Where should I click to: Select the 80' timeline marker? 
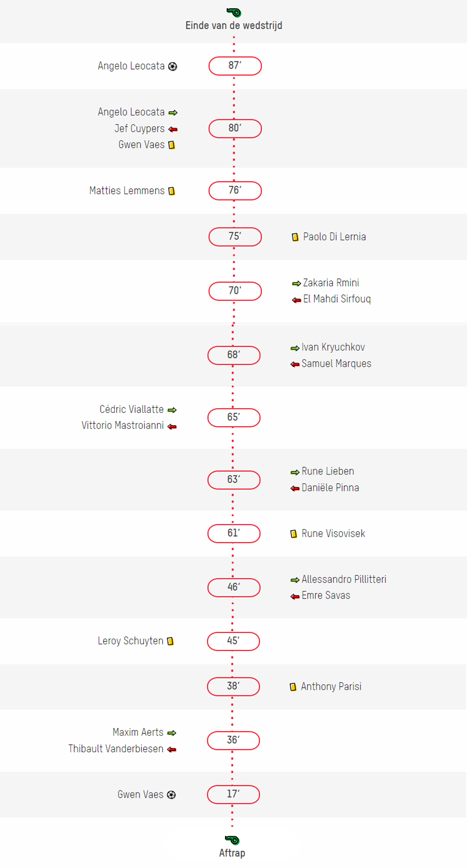coord(235,128)
